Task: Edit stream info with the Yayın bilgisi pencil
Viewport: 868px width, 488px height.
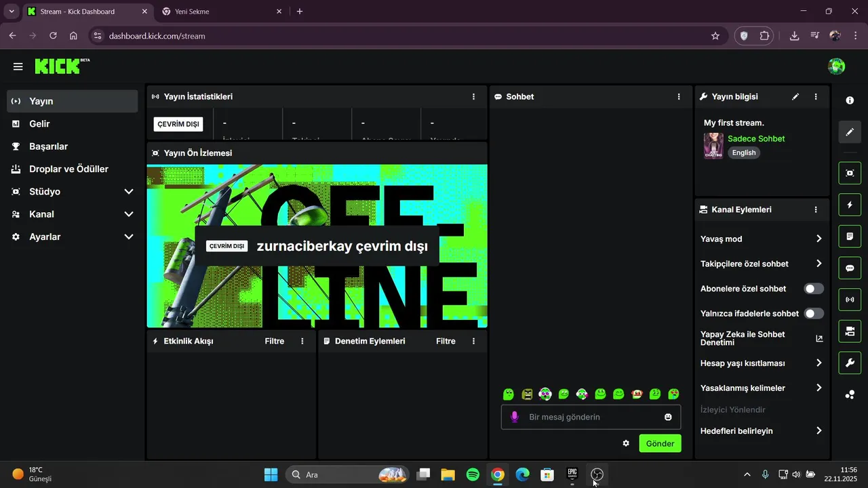Action: [795, 97]
